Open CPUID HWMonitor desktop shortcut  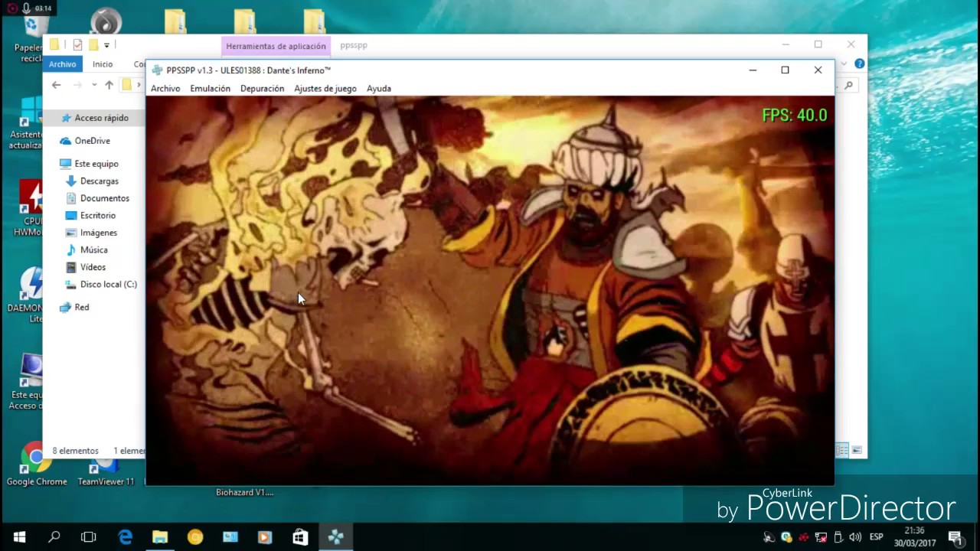point(29,207)
